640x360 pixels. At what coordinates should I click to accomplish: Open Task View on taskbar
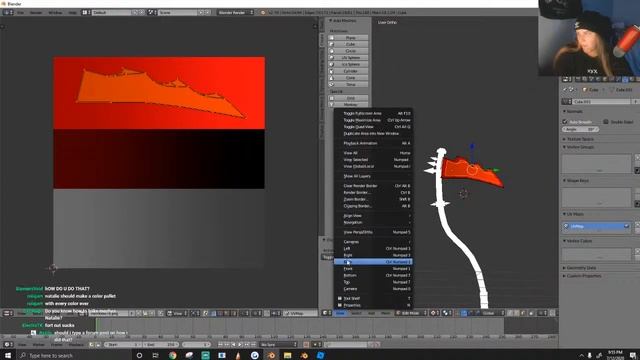point(156,355)
